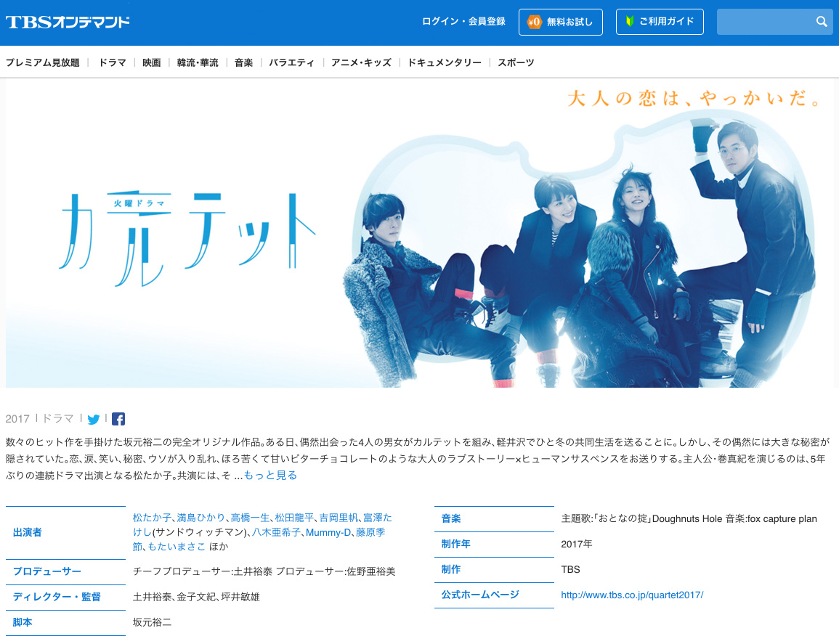This screenshot has width=839, height=644.
Task: Click the TBS production value
Action: tap(570, 570)
